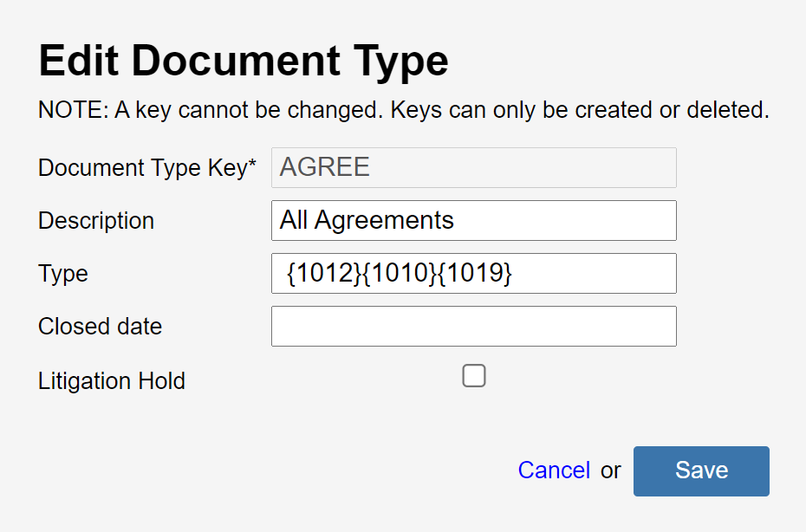Click the Edit Document Type heading
This screenshot has height=532, width=806.
[243, 59]
